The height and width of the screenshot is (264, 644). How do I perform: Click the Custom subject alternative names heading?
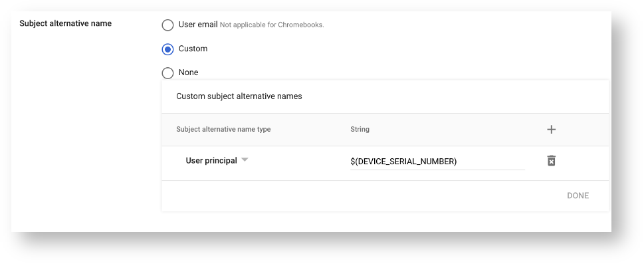coord(239,96)
